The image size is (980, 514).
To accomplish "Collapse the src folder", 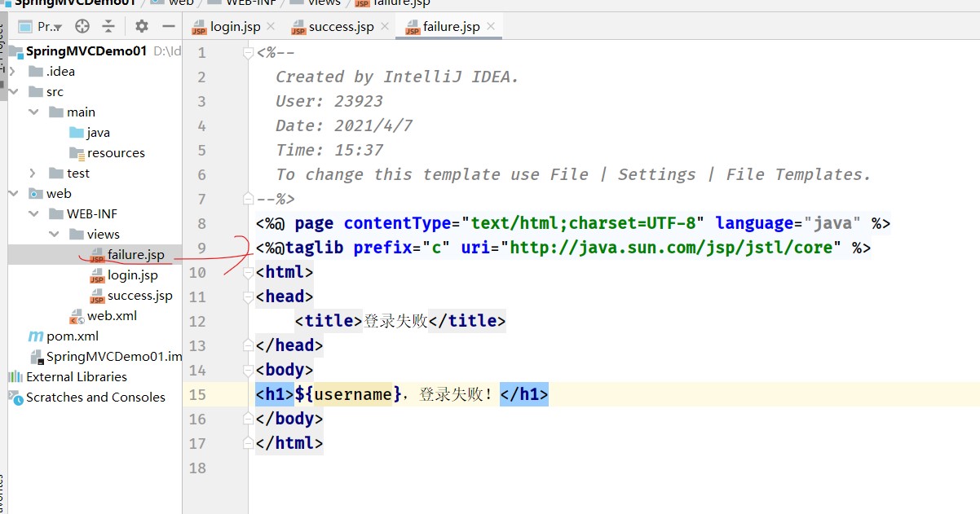I will pyautogui.click(x=13, y=91).
